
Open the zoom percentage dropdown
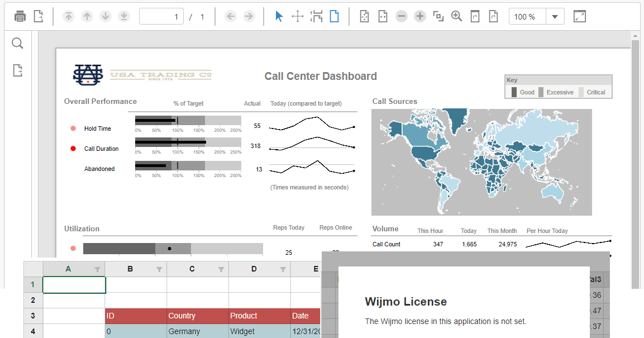click(554, 17)
